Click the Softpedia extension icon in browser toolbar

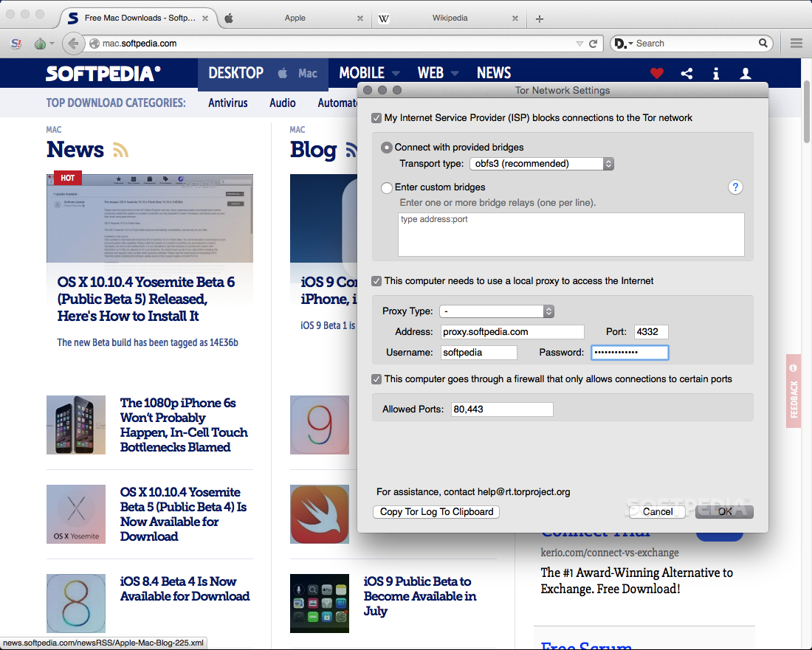[16, 44]
